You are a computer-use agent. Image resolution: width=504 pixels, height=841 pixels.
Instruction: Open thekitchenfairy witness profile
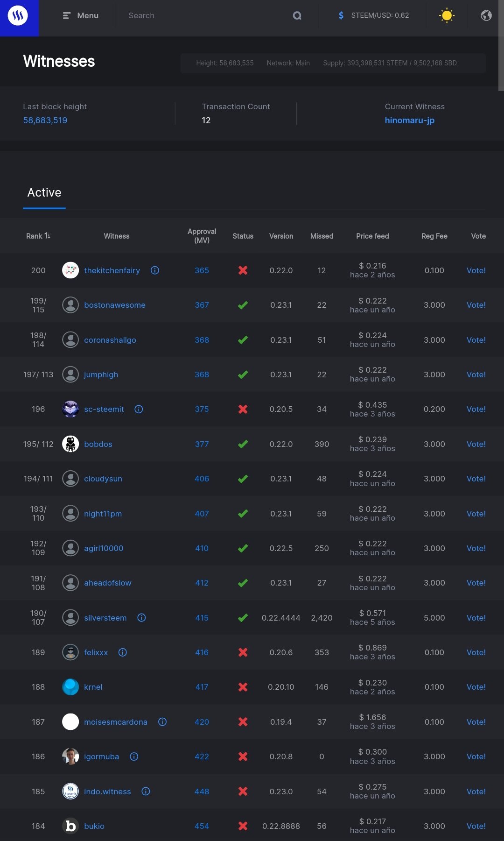112,270
